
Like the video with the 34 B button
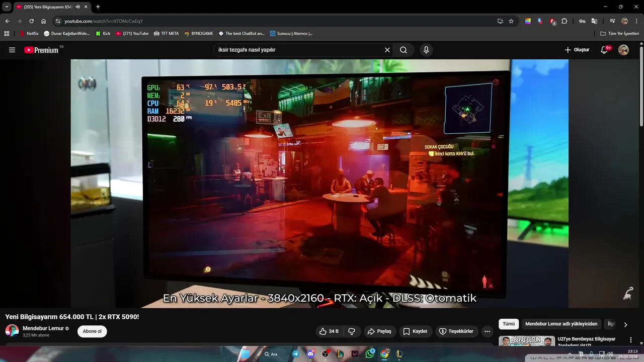(x=330, y=331)
